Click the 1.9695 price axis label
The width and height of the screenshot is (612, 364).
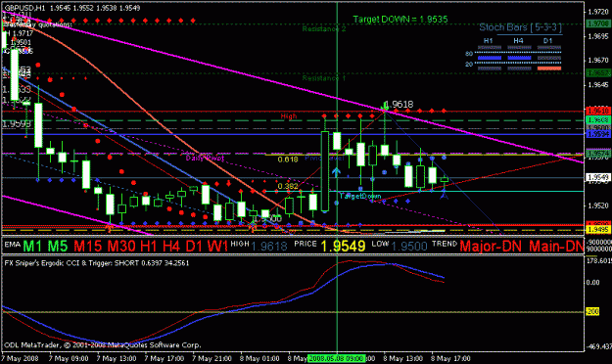coord(598,36)
